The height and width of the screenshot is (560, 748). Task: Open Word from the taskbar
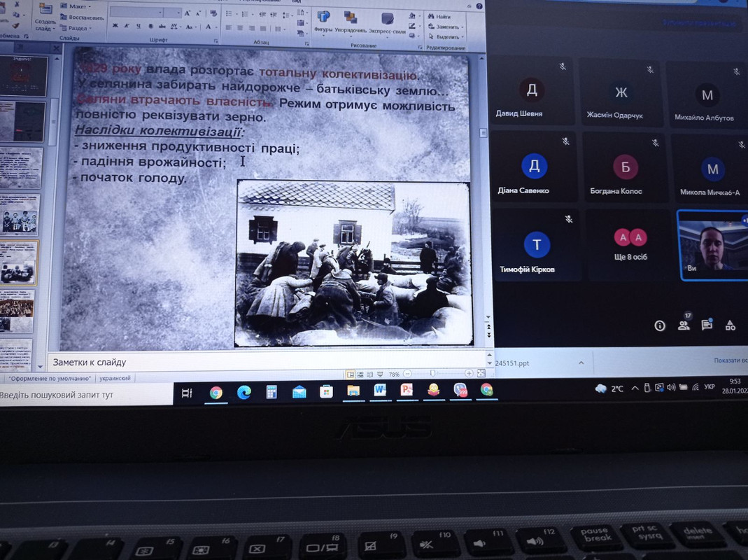380,391
